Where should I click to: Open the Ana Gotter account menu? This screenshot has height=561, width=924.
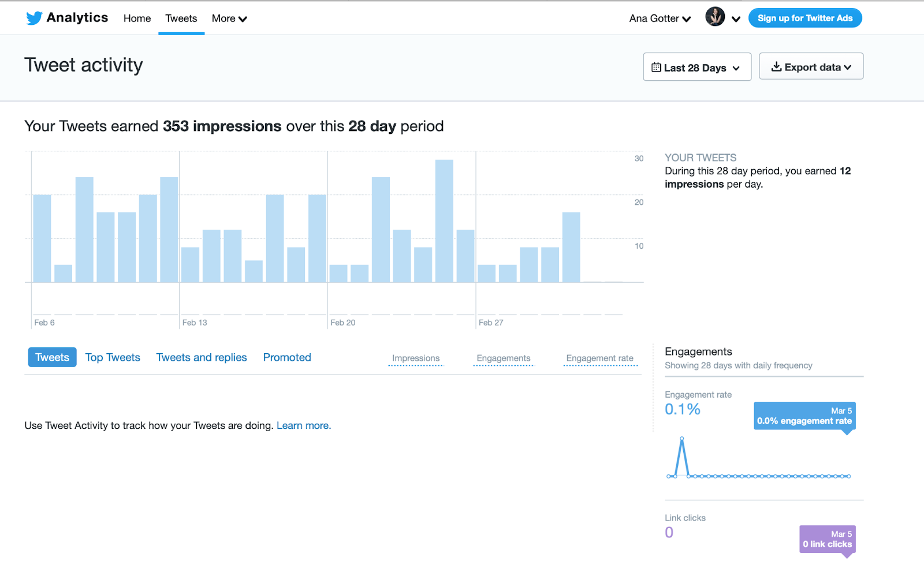point(659,18)
